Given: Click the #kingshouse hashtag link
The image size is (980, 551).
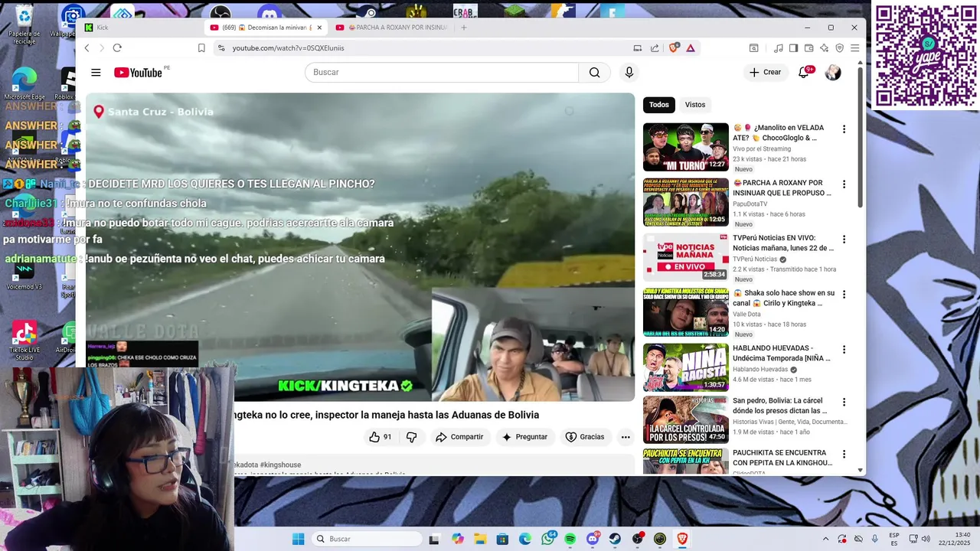Looking at the screenshot, I should pos(280,465).
